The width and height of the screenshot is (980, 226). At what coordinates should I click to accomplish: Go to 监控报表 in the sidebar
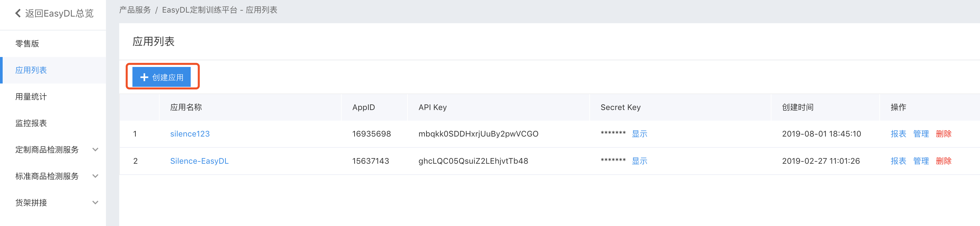[x=31, y=123]
